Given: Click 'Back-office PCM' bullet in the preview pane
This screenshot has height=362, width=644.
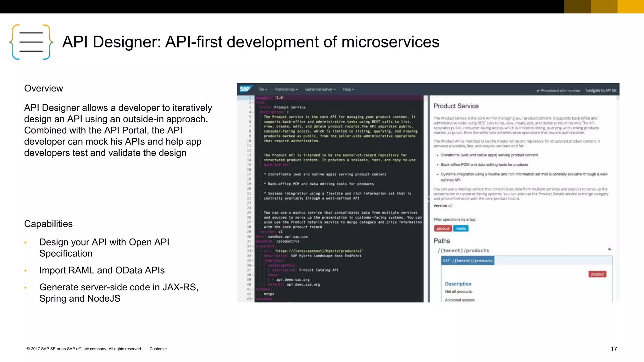Looking at the screenshot, I should [x=484, y=165].
